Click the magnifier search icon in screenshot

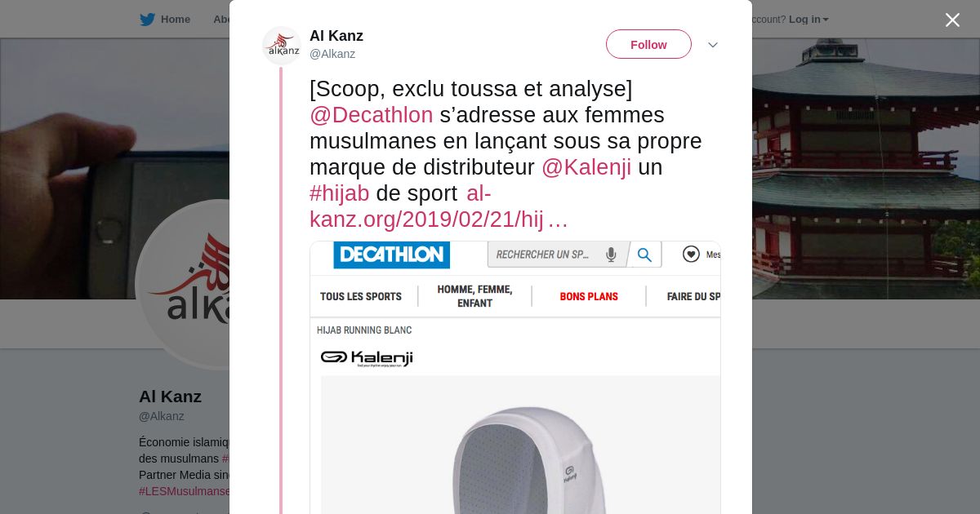point(644,255)
